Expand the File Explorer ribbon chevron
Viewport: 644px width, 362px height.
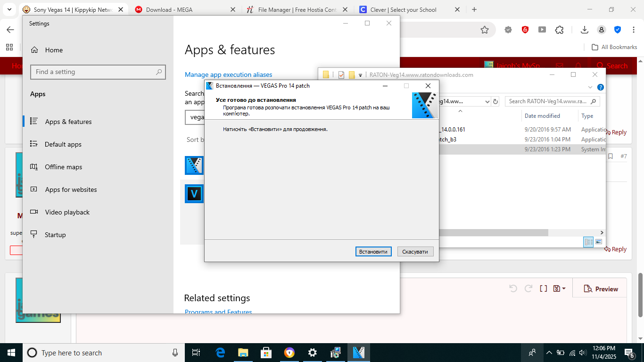coord(590,87)
